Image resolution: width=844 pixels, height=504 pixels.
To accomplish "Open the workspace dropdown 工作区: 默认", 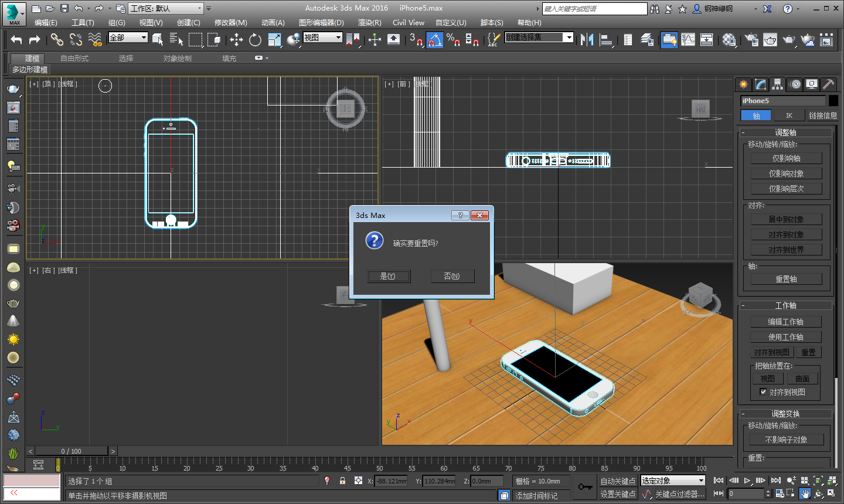I will pos(166,8).
